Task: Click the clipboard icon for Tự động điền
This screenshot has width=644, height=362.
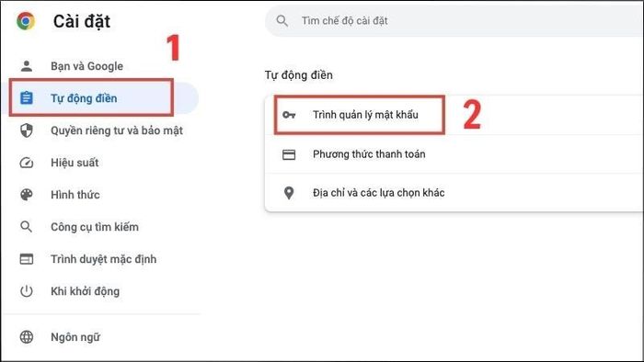Action: tap(27, 98)
